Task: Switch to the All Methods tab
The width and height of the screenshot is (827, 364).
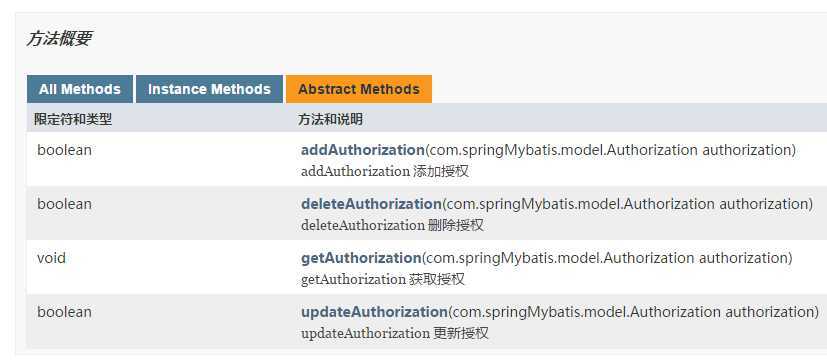Action: (80, 89)
